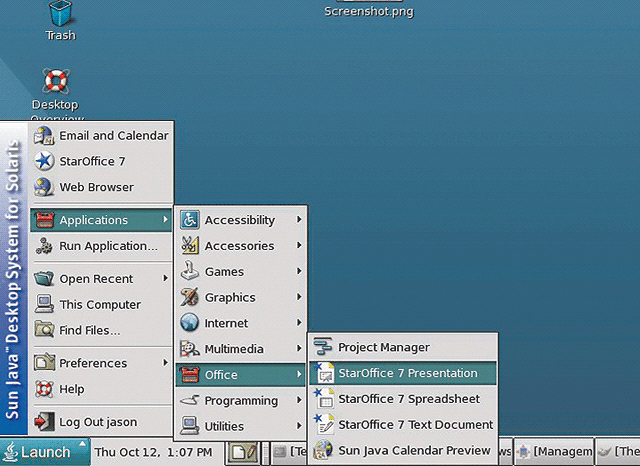Click the Accessibility wheelchair icon
Viewport: 640px width, 466px height.
click(190, 220)
